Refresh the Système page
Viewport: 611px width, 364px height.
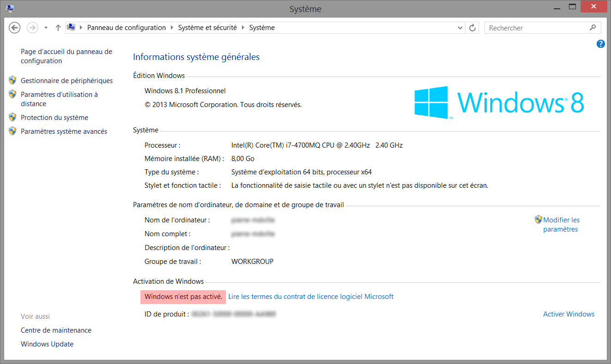472,28
